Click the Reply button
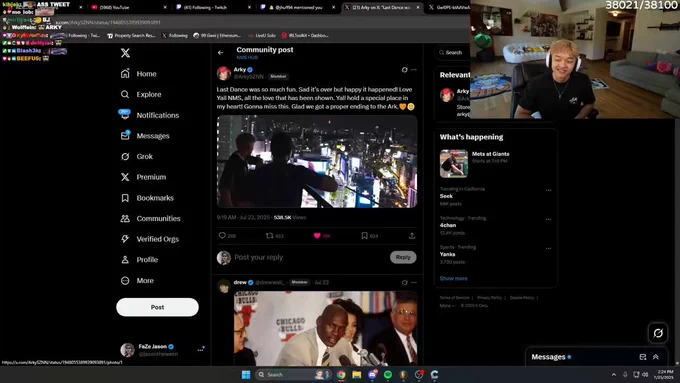The image size is (680, 383). tap(403, 257)
